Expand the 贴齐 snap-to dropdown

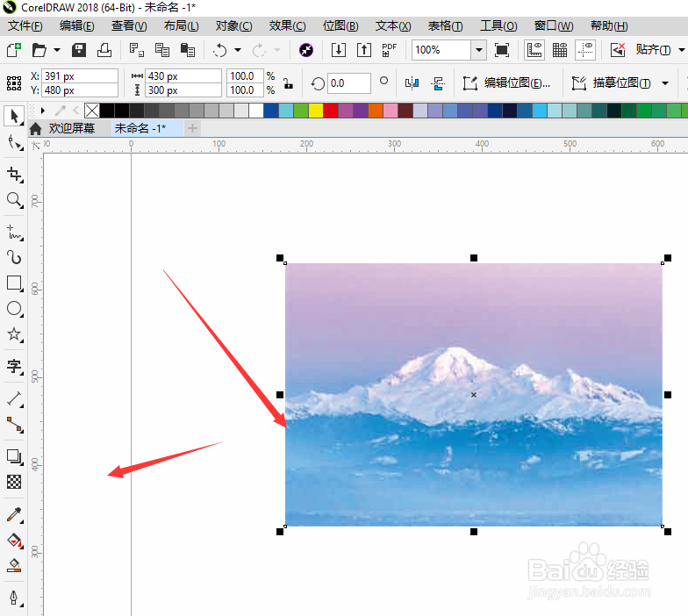(681, 49)
